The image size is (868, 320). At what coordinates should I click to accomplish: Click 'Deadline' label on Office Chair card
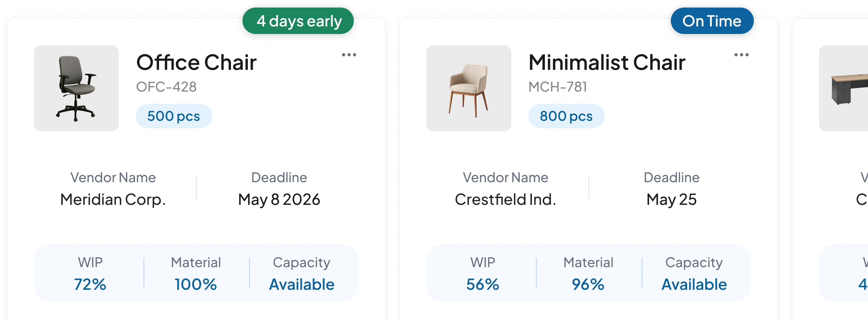279,177
